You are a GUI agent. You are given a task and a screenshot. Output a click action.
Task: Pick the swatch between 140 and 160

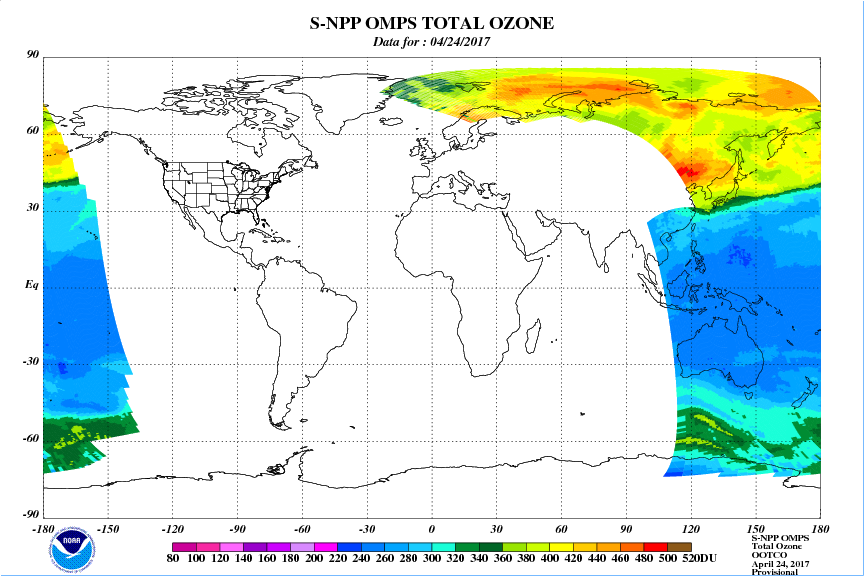pyautogui.click(x=255, y=547)
